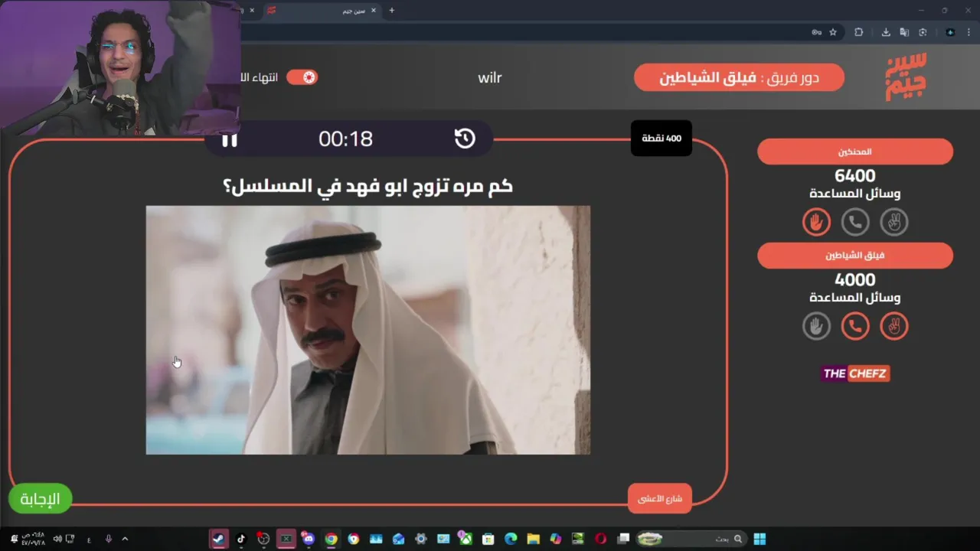The height and width of the screenshot is (551, 980).
Task: Expand the system tray hidden icons chevron
Action: pos(125,539)
